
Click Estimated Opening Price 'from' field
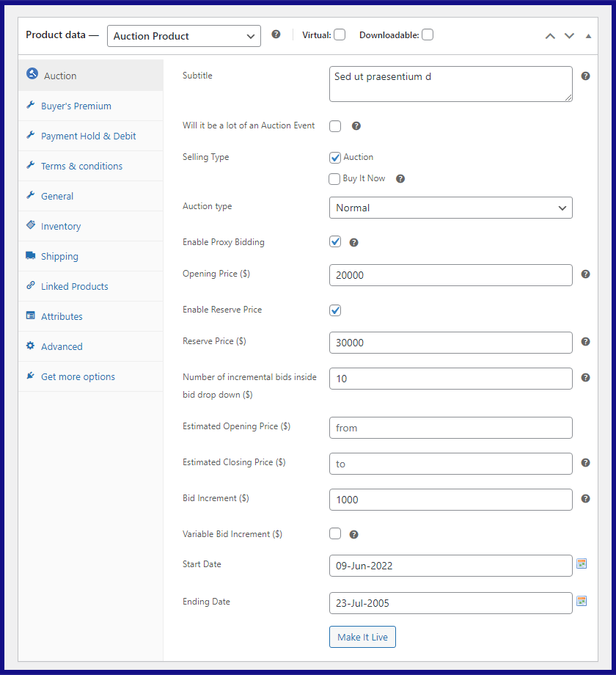click(x=451, y=428)
